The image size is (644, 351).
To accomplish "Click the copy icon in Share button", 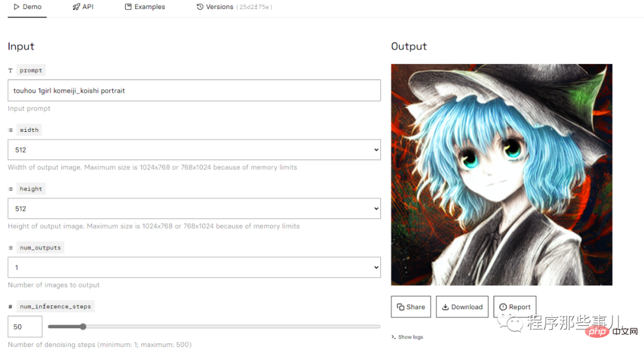I will pyautogui.click(x=401, y=307).
